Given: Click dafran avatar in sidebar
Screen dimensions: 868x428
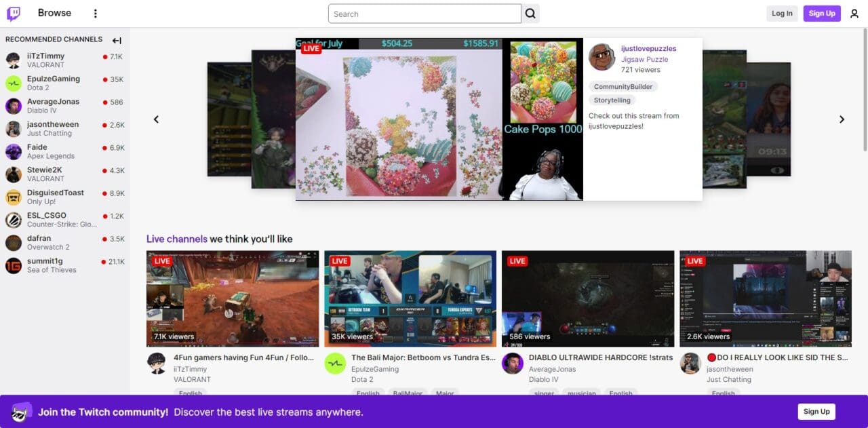Looking at the screenshot, I should coord(14,243).
